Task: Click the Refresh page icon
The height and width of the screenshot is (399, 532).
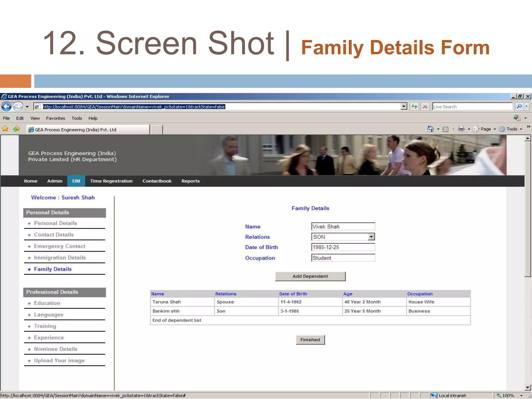Action: click(414, 107)
